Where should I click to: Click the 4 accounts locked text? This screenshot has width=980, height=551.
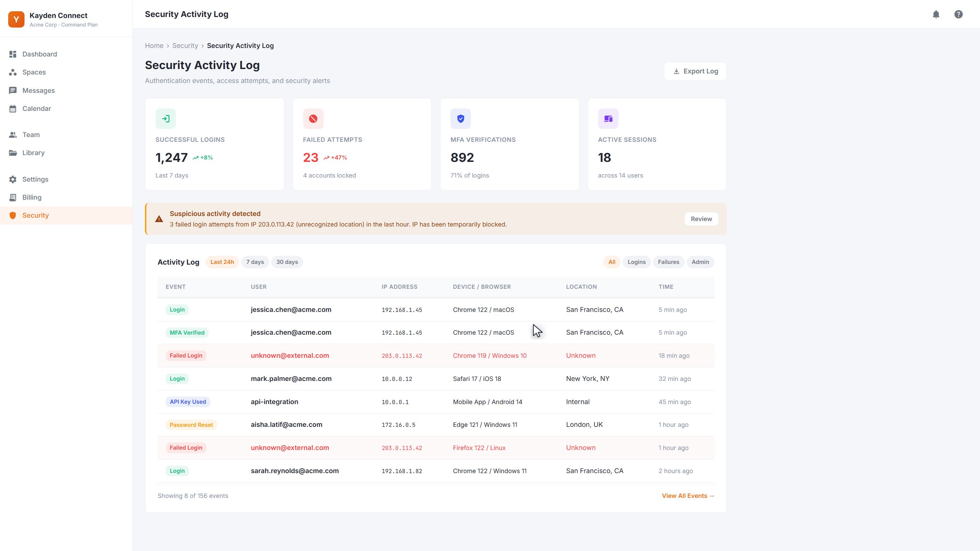(329, 176)
